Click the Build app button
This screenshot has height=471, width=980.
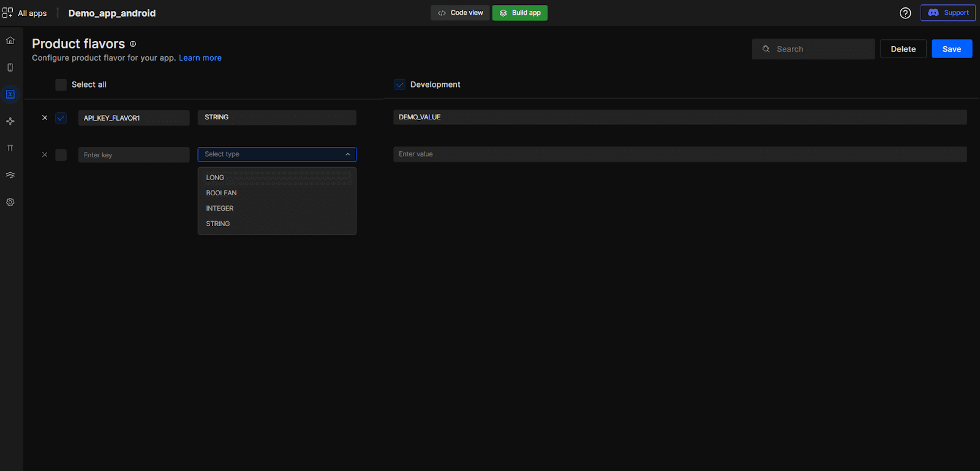[520, 13]
